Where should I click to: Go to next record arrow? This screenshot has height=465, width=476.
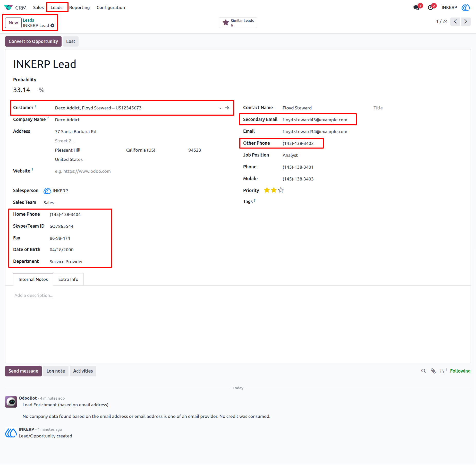466,21
